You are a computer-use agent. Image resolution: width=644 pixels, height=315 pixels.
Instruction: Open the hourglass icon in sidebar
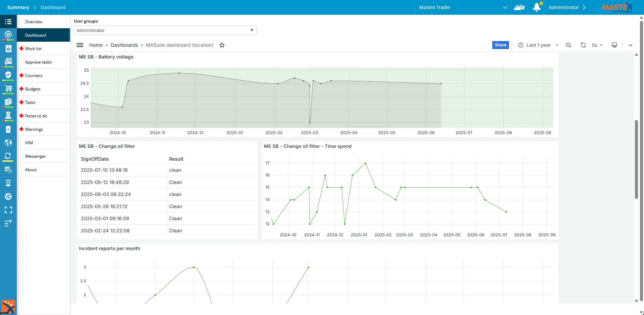pyautogui.click(x=8, y=183)
